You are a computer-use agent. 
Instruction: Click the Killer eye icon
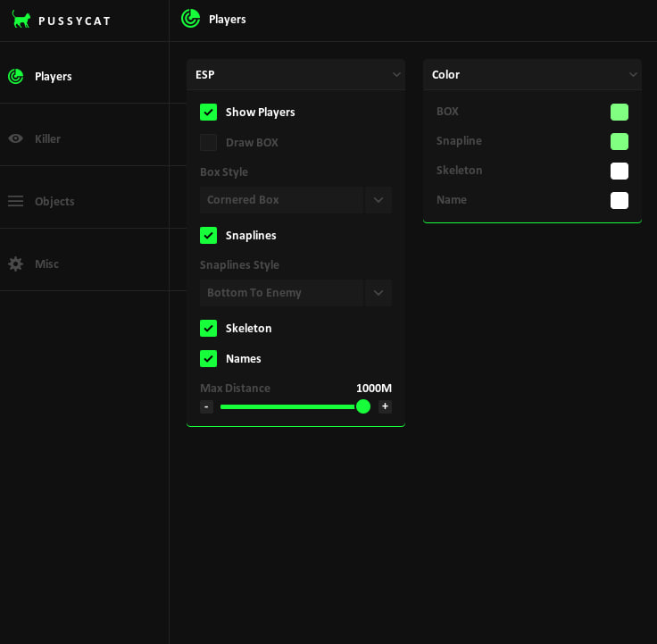tap(15, 138)
